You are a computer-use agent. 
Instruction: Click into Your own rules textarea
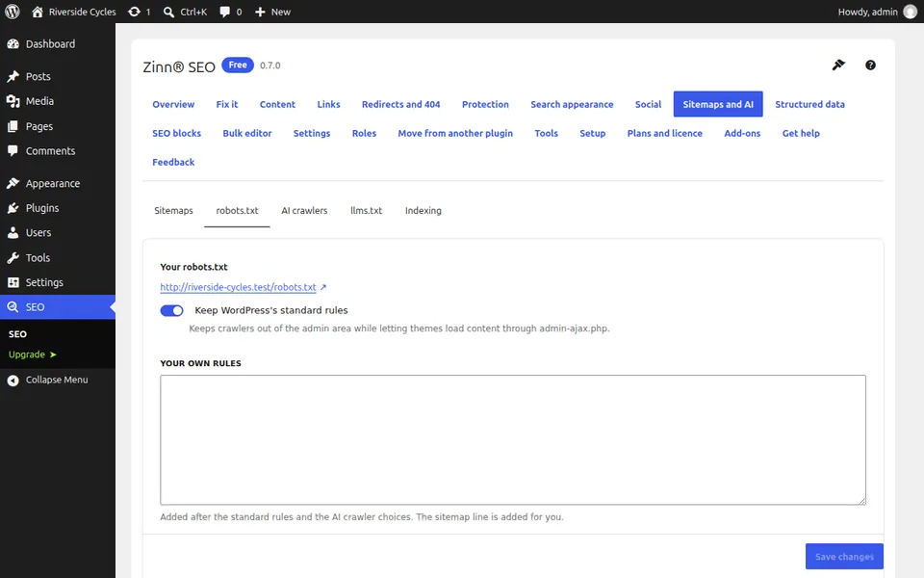[x=513, y=440]
